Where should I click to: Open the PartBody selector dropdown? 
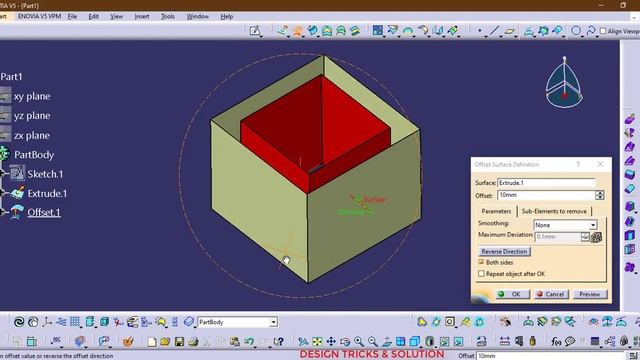click(273, 322)
